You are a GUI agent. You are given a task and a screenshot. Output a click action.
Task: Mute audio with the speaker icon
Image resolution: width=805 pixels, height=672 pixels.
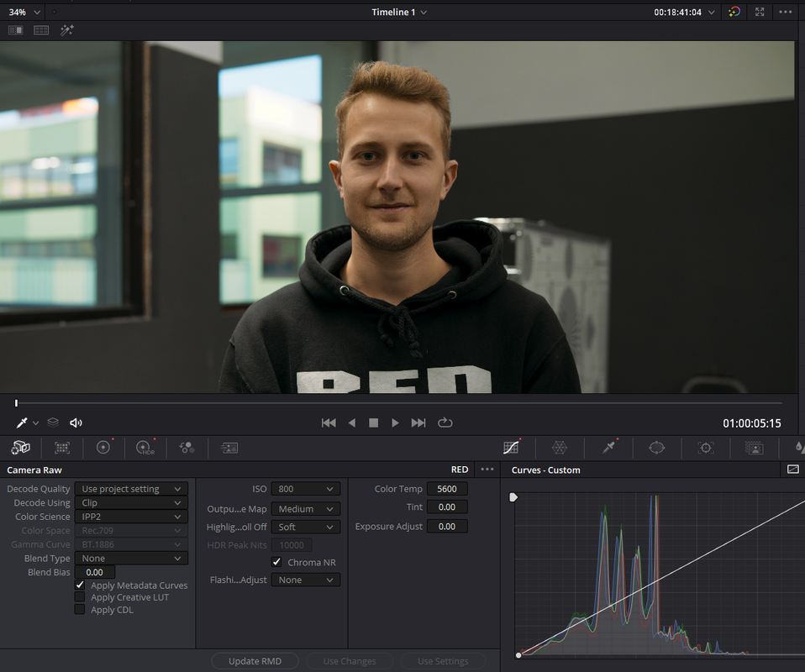tap(76, 423)
